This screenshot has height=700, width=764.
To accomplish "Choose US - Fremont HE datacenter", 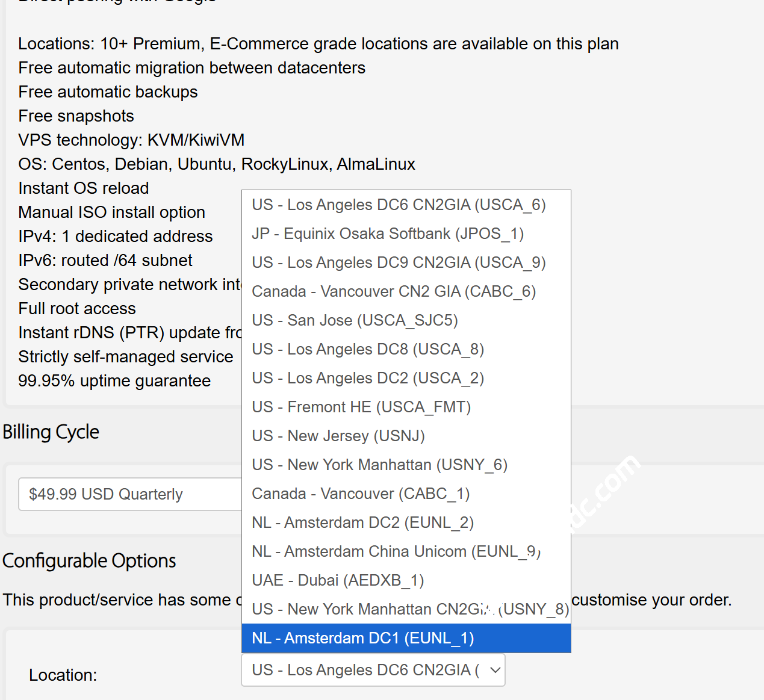I will [x=361, y=407].
